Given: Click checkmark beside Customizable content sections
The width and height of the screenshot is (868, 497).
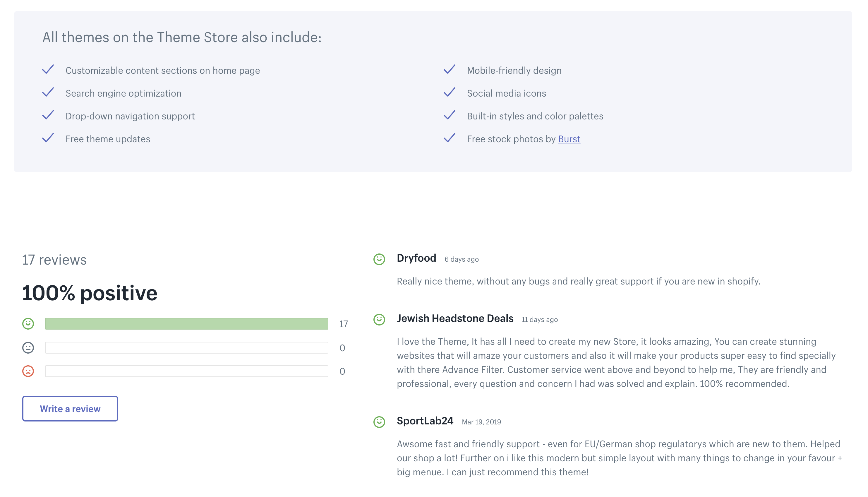Looking at the screenshot, I should pos(48,69).
